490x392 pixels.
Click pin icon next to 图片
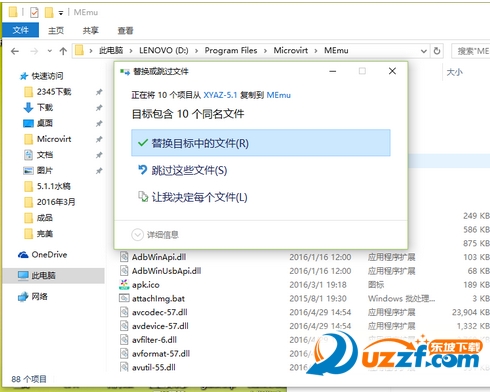point(99,171)
